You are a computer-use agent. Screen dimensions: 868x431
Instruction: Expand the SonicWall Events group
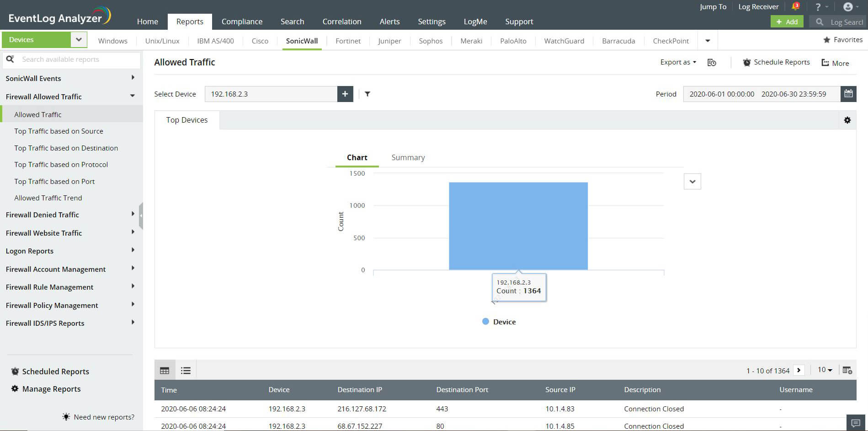[x=133, y=78]
